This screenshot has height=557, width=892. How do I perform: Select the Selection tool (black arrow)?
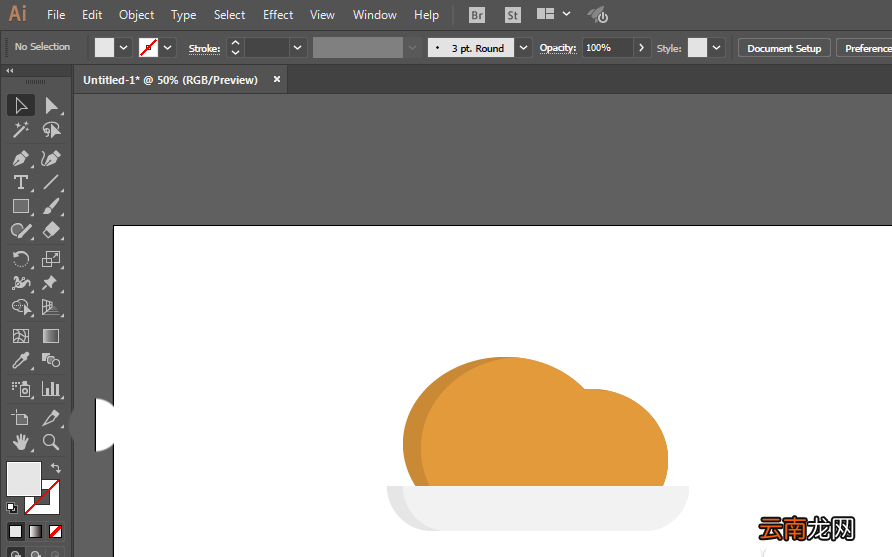[21, 106]
